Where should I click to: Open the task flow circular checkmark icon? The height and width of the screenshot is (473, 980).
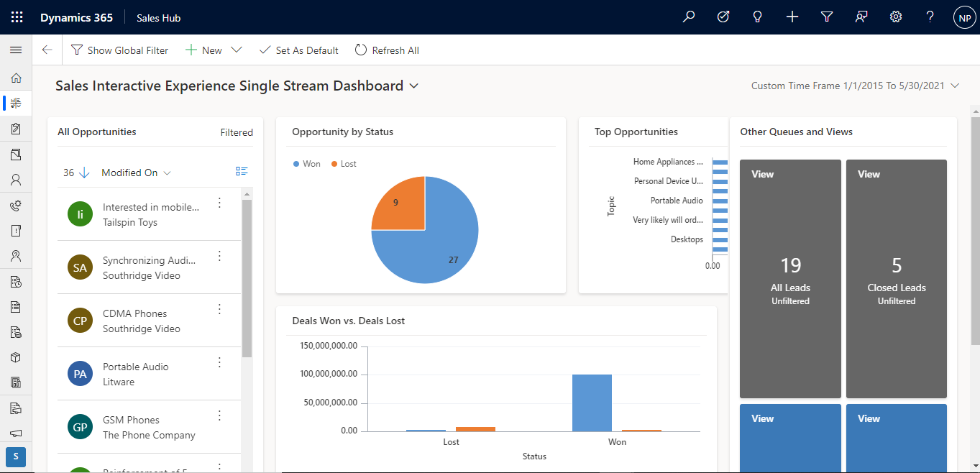[723, 17]
